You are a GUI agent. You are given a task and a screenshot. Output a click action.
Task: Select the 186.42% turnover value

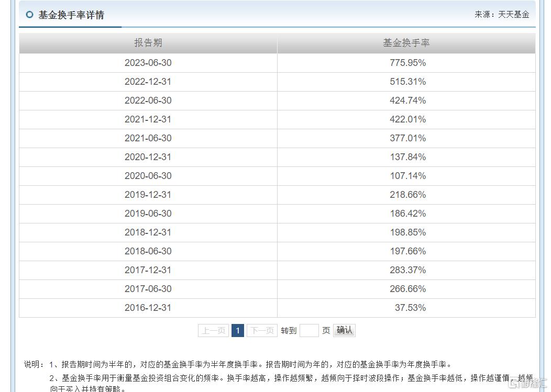point(407,214)
